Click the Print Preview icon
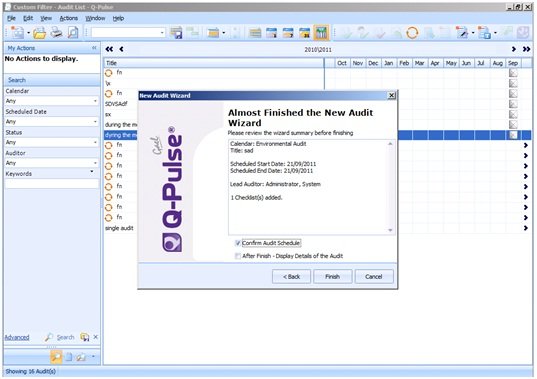Image resolution: width=537 pixels, height=379 pixels. pyautogui.click(x=73, y=33)
